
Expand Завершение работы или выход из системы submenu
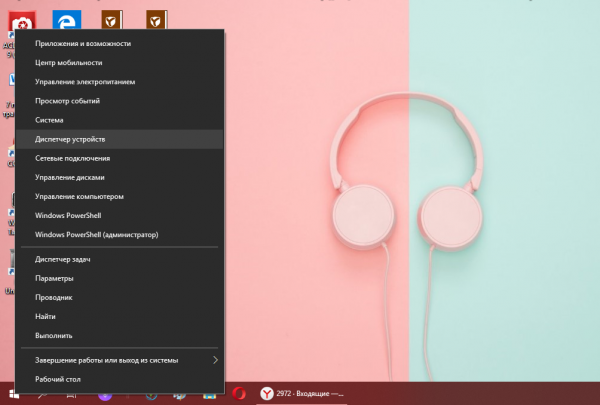coord(119,360)
